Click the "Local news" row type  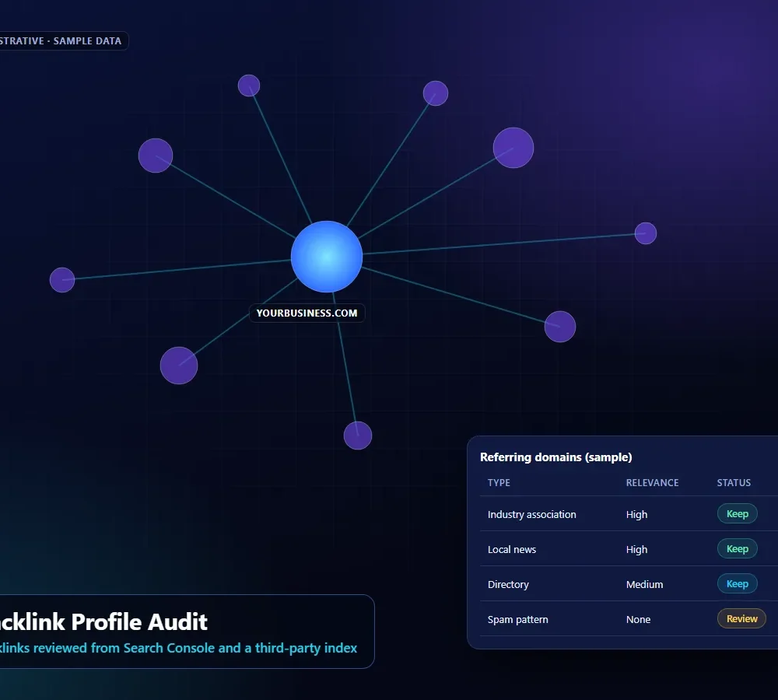[x=512, y=549]
